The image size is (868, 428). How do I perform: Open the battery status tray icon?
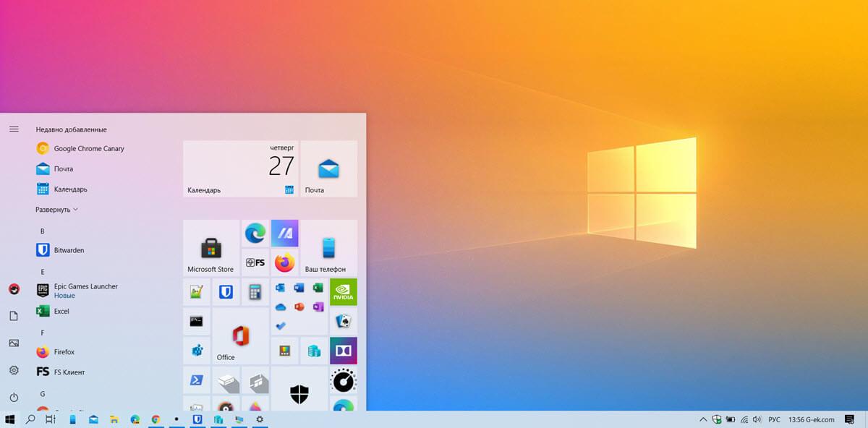point(730,419)
